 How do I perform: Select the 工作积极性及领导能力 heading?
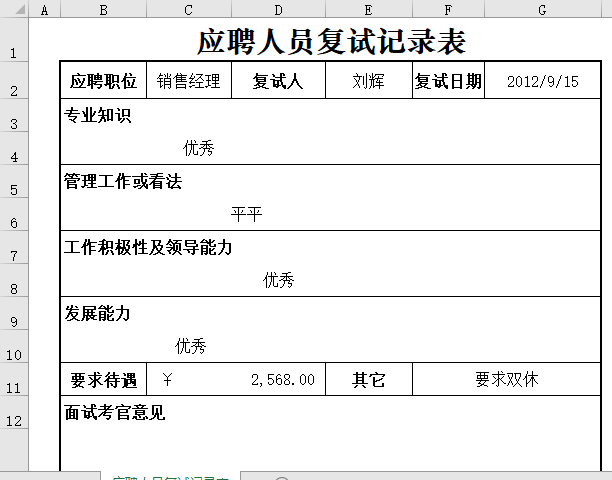[148, 247]
